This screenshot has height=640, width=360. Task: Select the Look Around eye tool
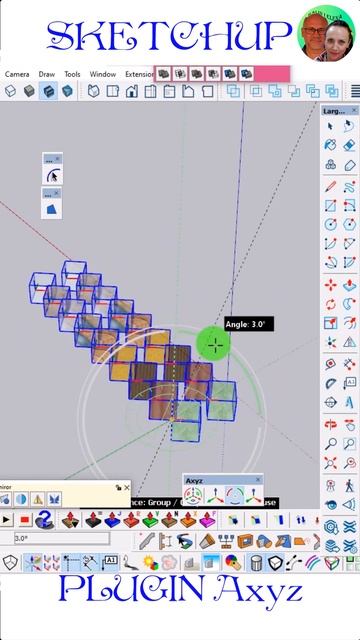click(330, 505)
